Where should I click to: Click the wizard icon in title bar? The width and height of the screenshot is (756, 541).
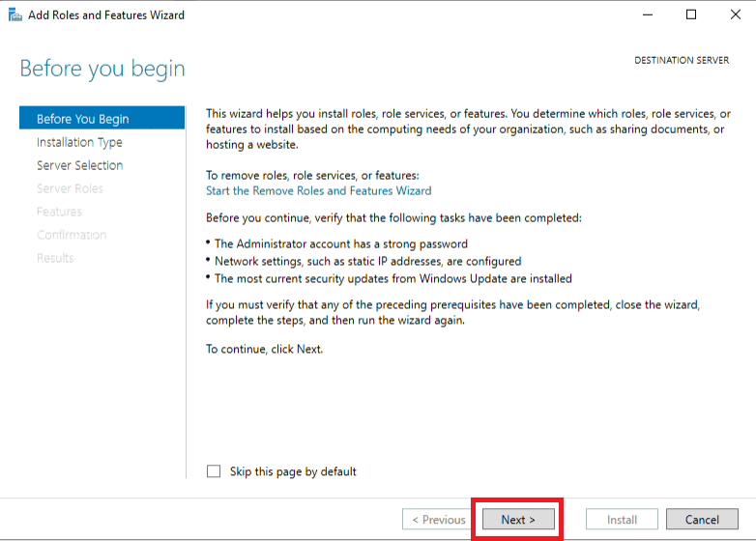15,14
